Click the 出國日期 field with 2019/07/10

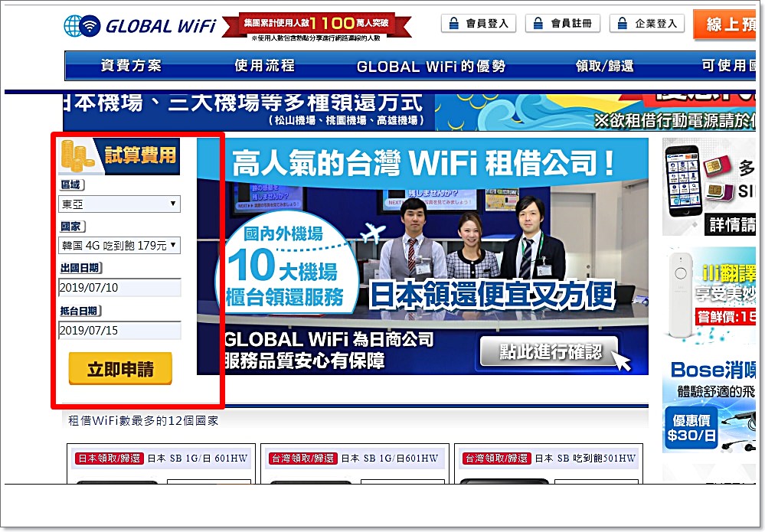[x=119, y=287]
